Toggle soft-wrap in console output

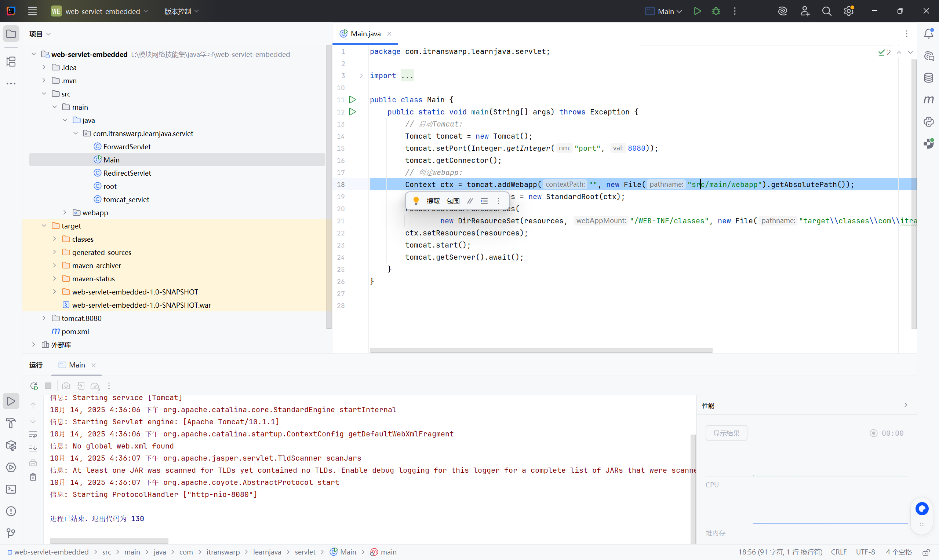33,434
